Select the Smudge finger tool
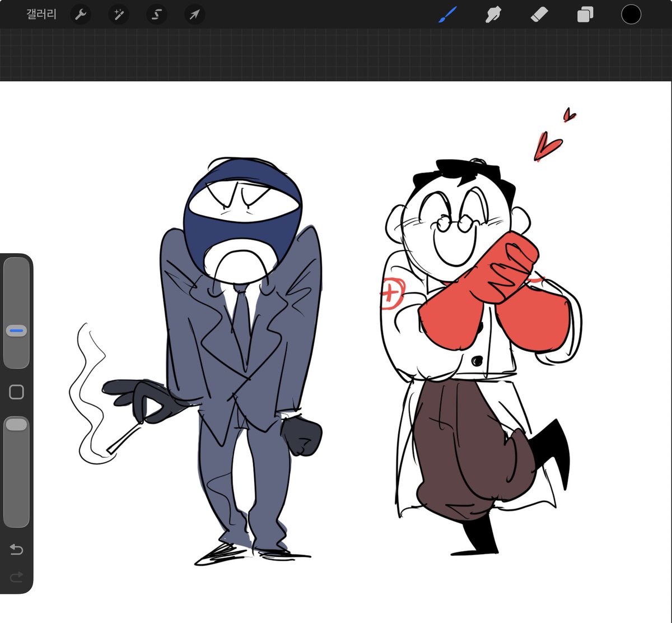 coord(493,15)
